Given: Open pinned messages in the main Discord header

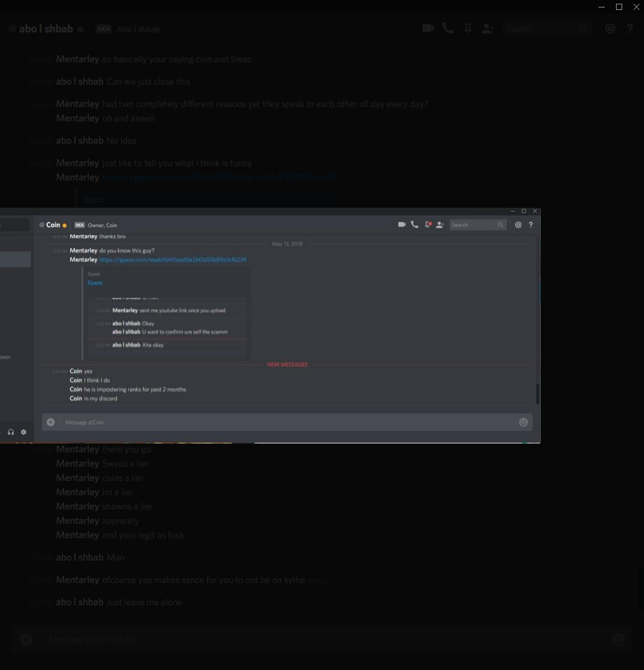Looking at the screenshot, I should point(467,29).
